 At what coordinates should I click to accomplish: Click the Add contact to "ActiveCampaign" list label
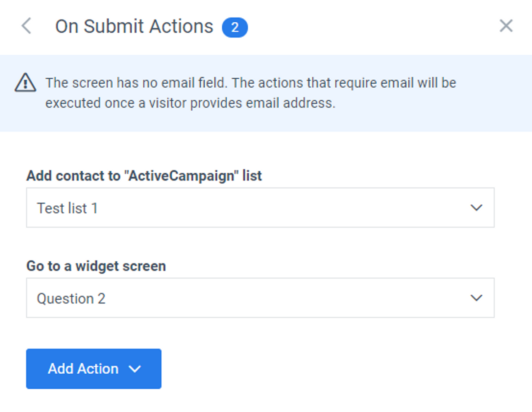(x=144, y=176)
